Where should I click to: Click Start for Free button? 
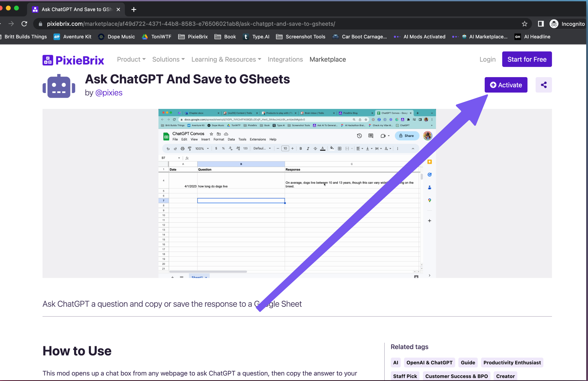tap(527, 59)
